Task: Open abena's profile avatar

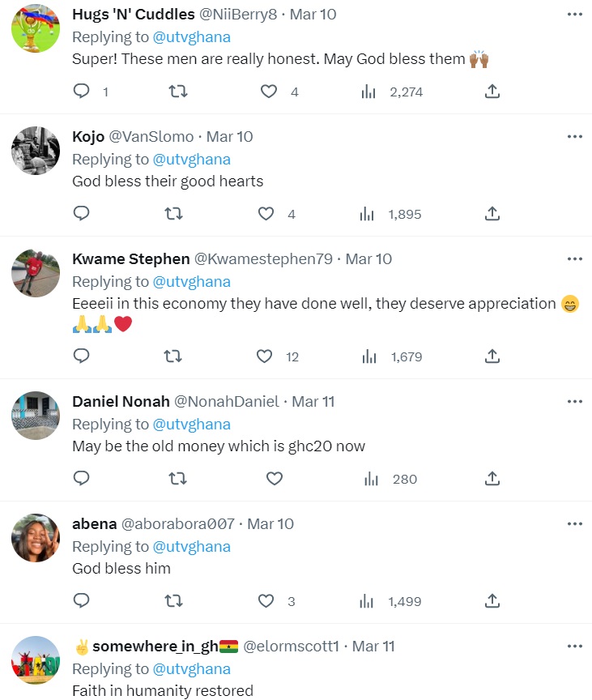Action: pos(36,538)
